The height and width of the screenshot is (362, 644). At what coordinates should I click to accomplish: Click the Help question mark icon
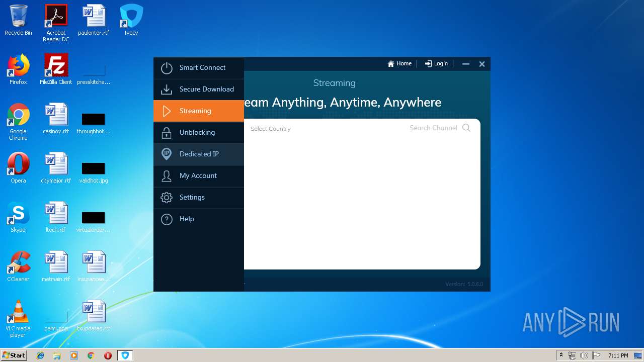pos(167,219)
